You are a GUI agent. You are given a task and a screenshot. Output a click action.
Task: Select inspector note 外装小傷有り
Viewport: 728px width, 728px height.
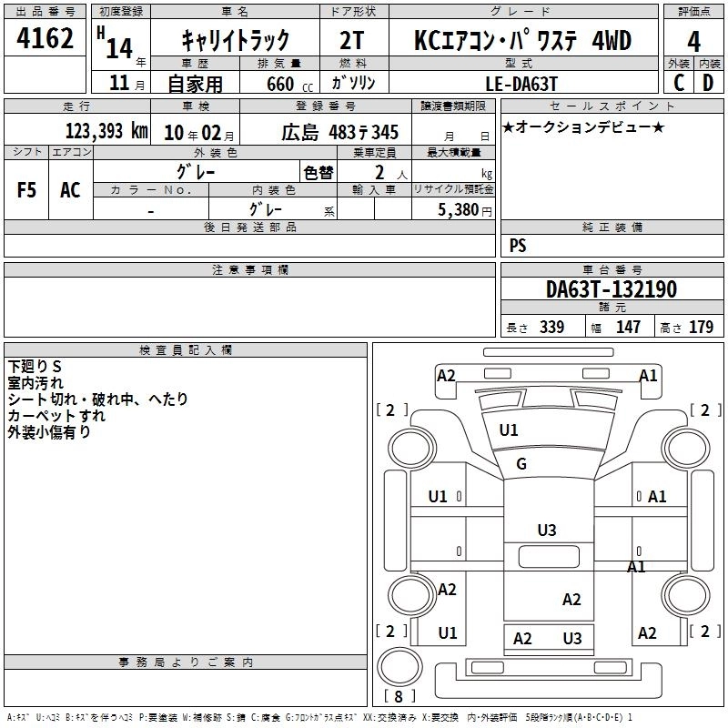49,431
